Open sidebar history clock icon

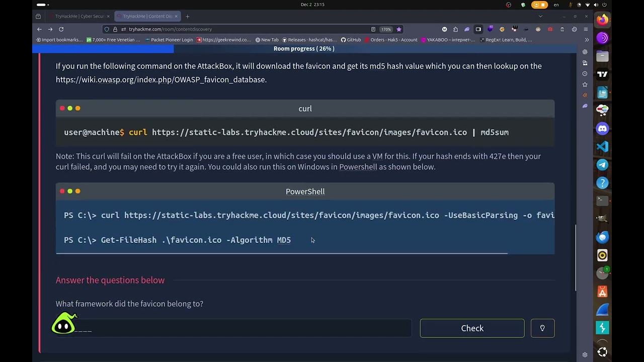(585, 73)
